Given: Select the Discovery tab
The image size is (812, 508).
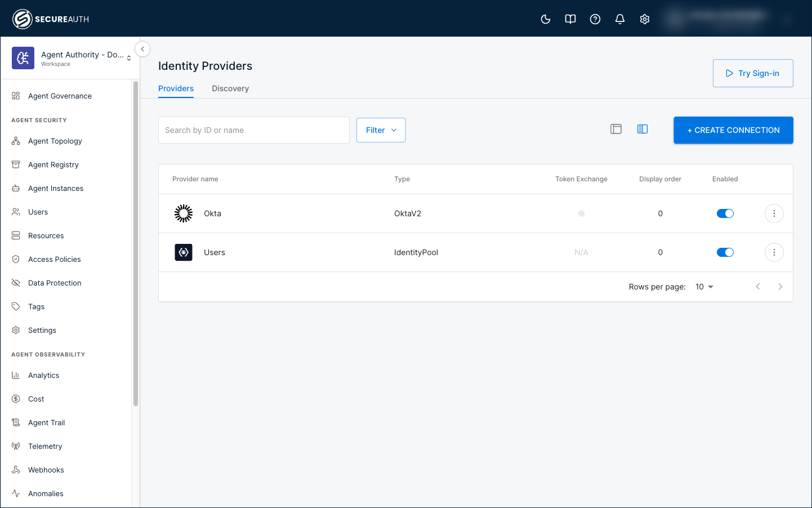Looking at the screenshot, I should coord(230,88).
